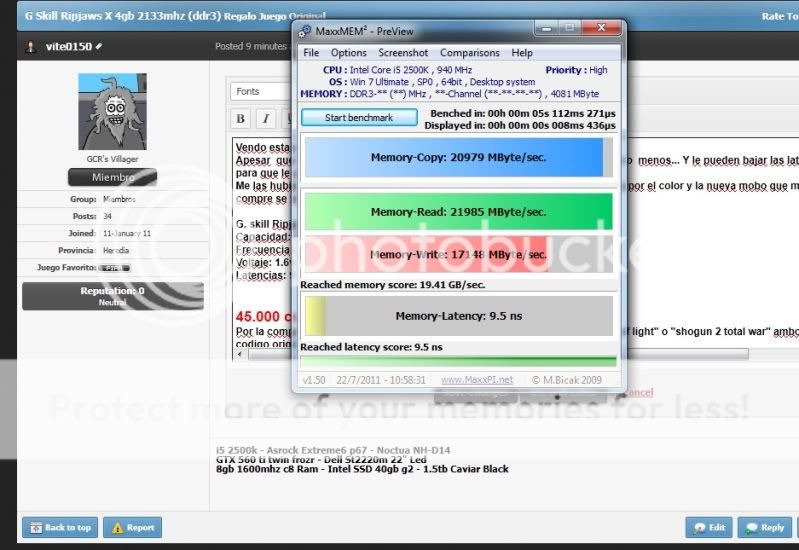Click the MaxxMEM window title icon
This screenshot has height=550, width=799.
305,31
